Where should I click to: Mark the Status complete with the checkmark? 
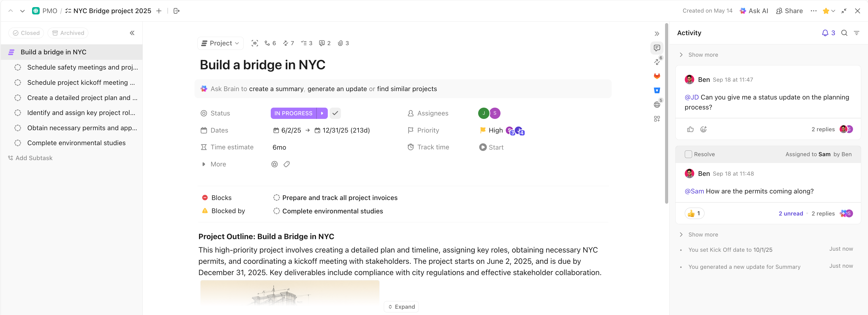(335, 113)
